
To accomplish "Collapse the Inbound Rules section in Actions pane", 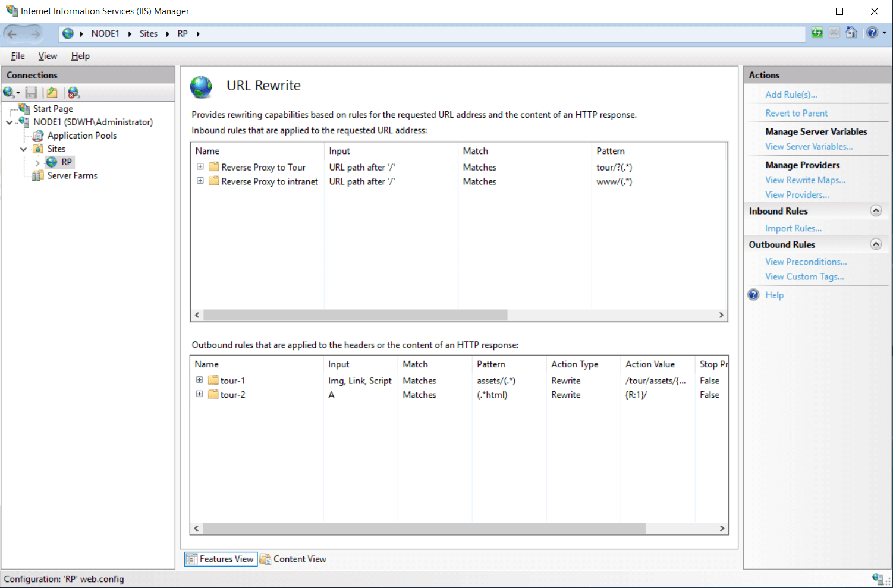I will point(876,210).
